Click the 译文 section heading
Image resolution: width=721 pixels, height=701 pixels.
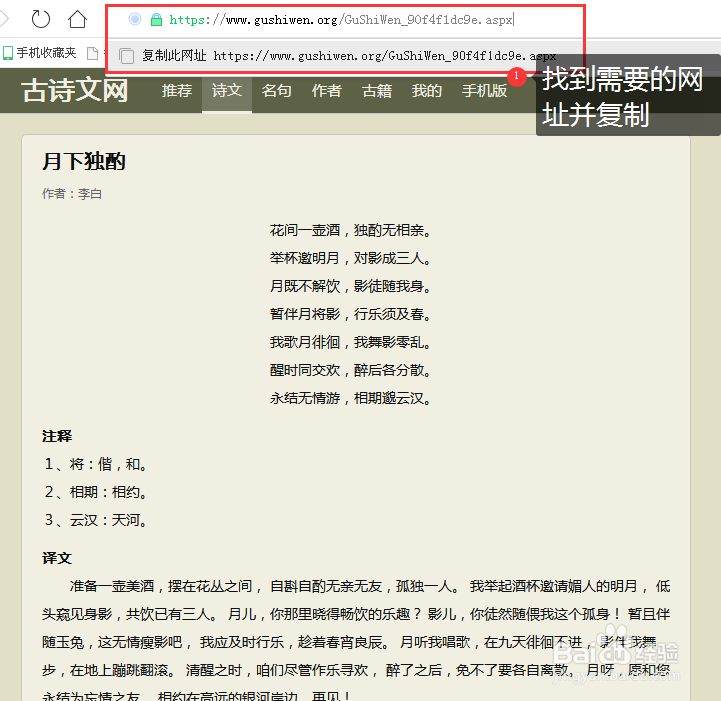pos(57,558)
